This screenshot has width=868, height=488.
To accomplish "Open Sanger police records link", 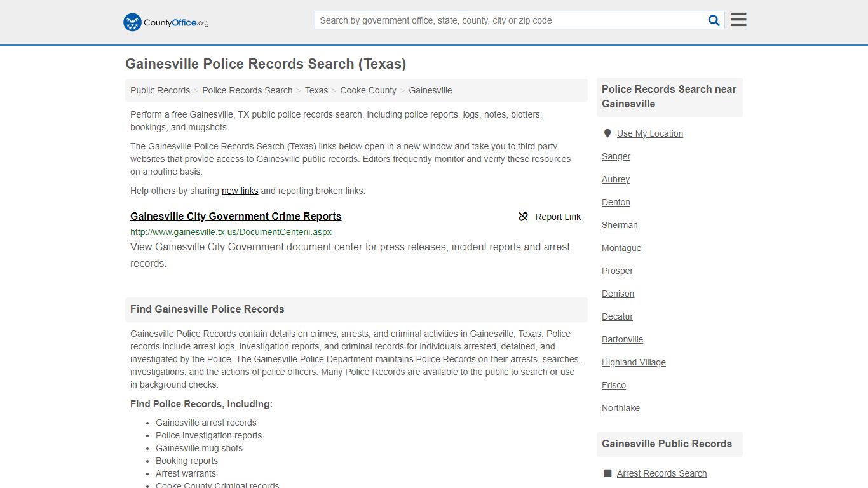I will click(x=616, y=156).
